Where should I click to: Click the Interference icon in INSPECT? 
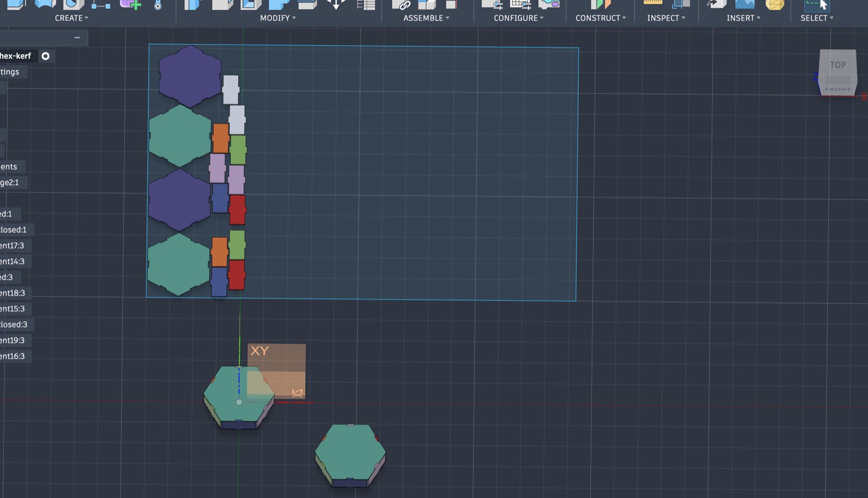(680, 4)
